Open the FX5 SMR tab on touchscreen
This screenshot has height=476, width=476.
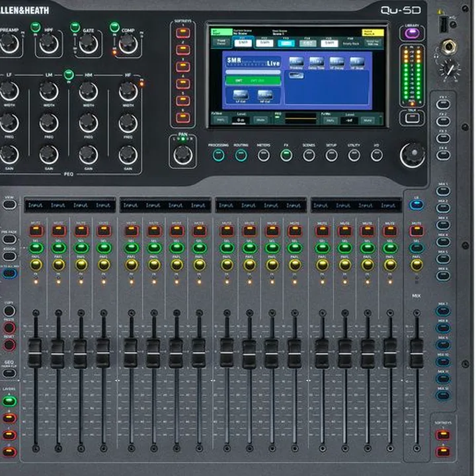click(329, 42)
